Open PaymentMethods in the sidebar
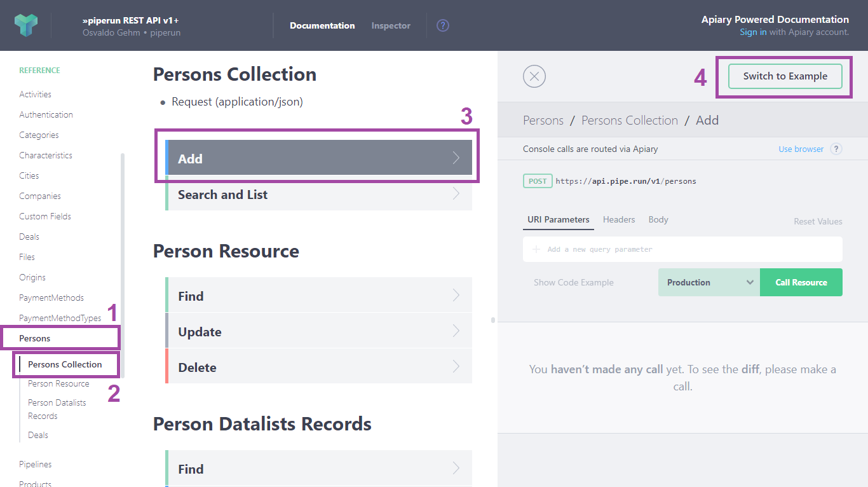 (51, 298)
